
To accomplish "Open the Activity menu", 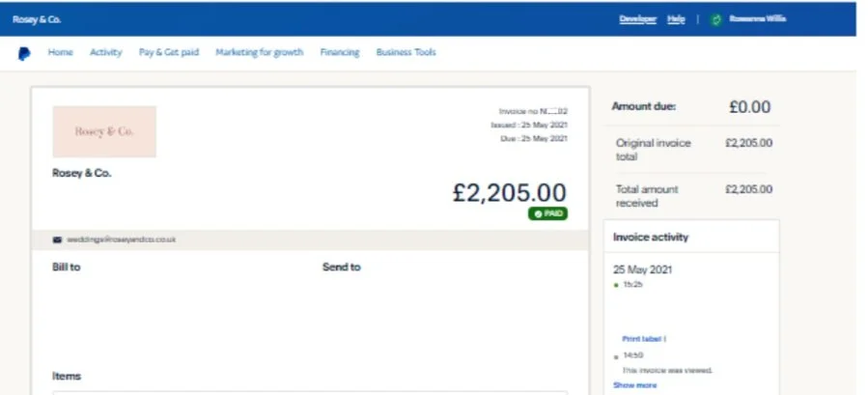I will 106,52.
